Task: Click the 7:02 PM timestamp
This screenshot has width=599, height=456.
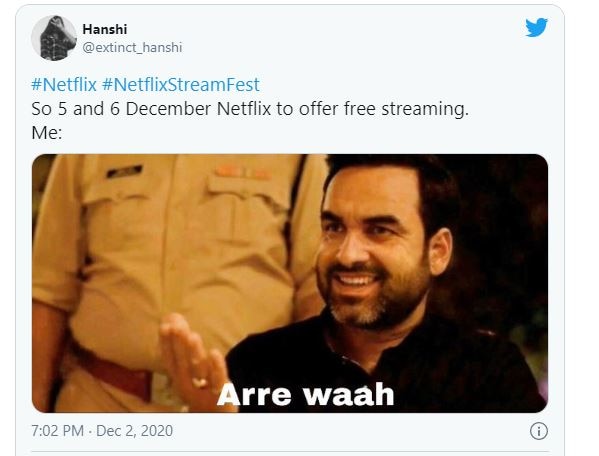Action: coord(57,431)
